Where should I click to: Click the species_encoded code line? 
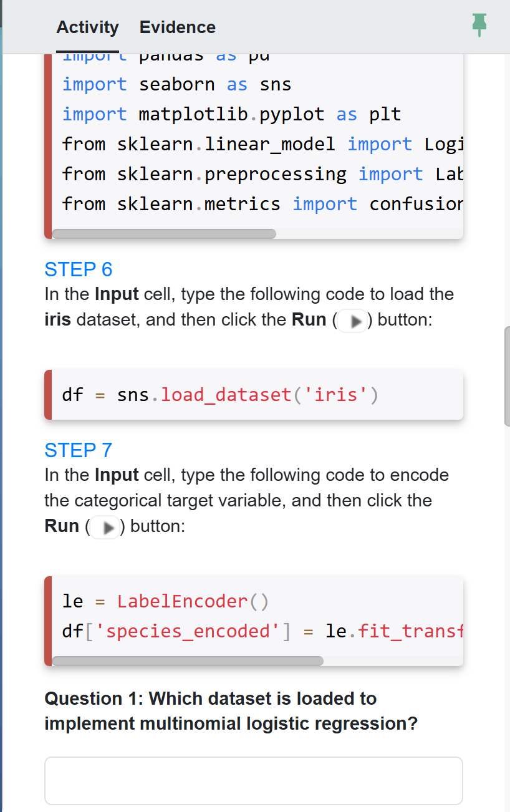(249, 631)
